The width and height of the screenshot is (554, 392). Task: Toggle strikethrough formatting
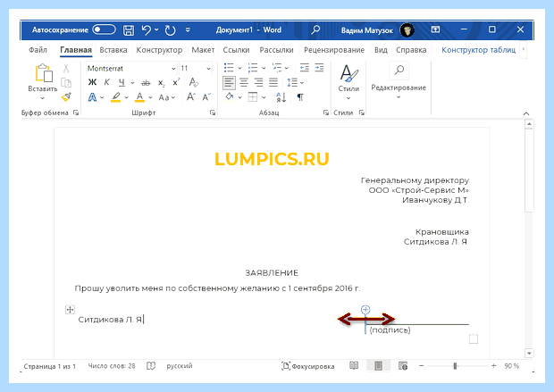tap(146, 83)
